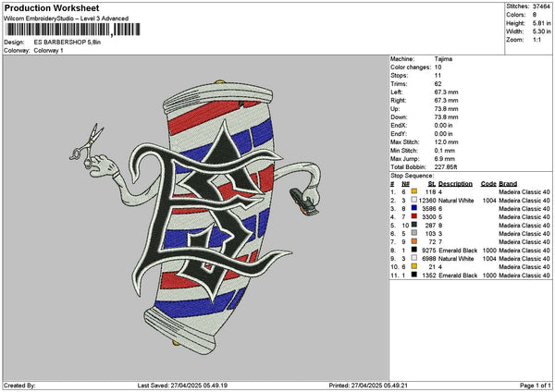
Task: Click the Stitches value "37464"
Action: coord(541,6)
